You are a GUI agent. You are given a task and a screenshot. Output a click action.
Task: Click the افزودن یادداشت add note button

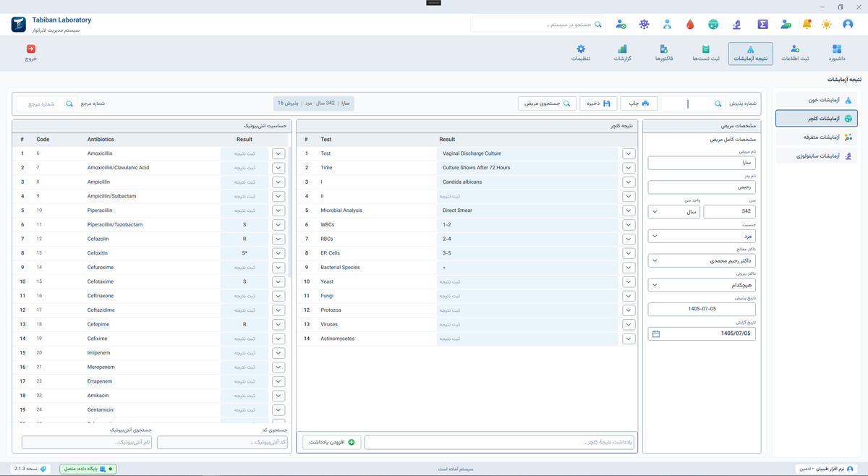tap(331, 442)
